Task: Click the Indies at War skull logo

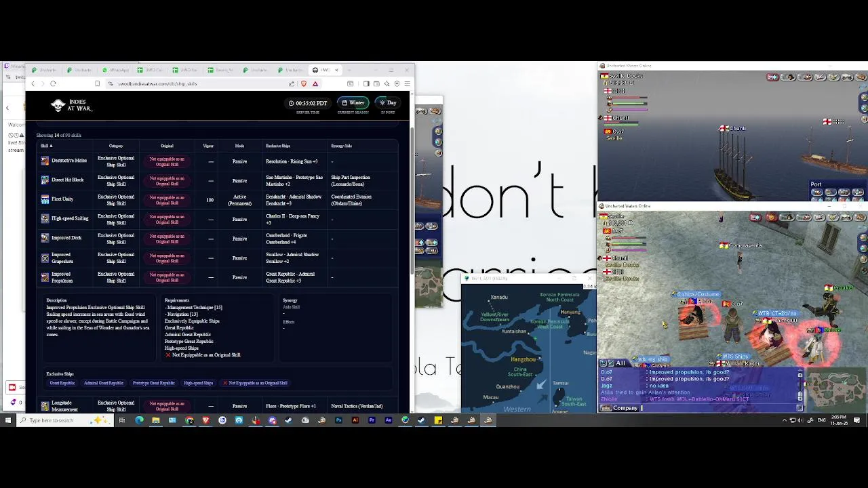Action: point(58,105)
